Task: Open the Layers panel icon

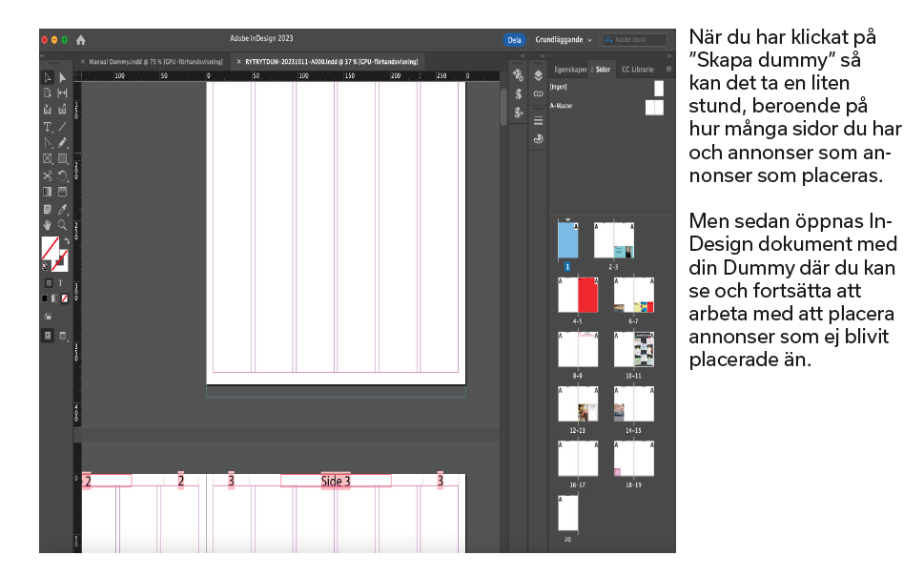Action: 538,75
